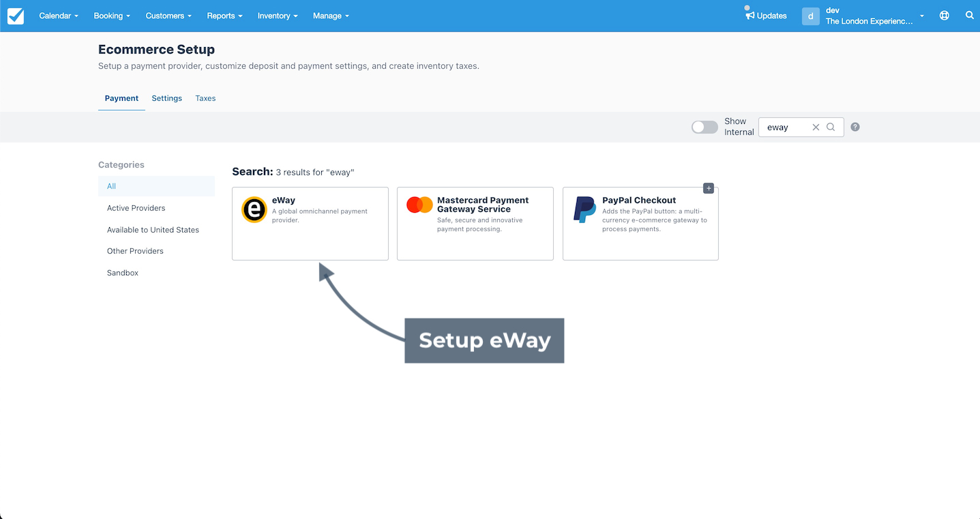Click the dev user avatar
Viewport: 980px width, 519px height.
[811, 16]
